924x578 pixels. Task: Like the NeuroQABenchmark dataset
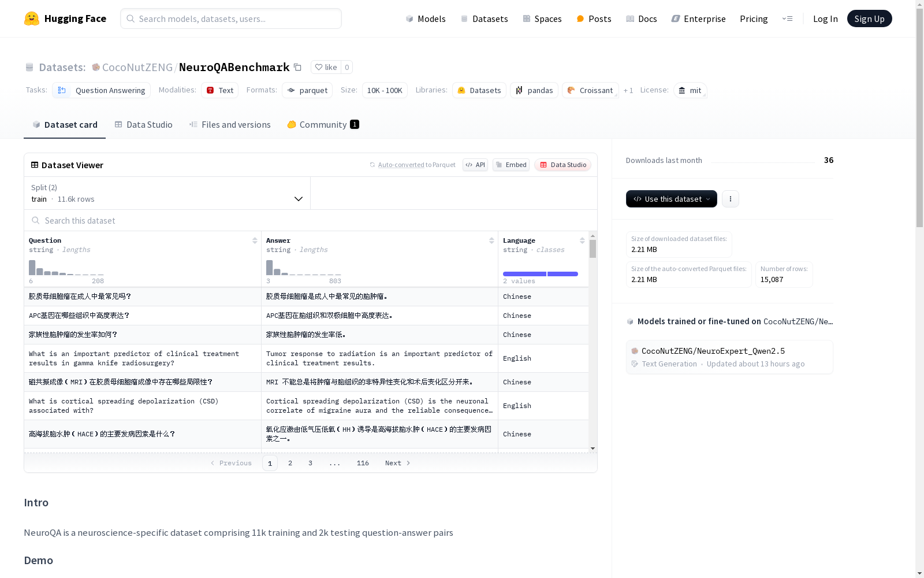(x=326, y=67)
